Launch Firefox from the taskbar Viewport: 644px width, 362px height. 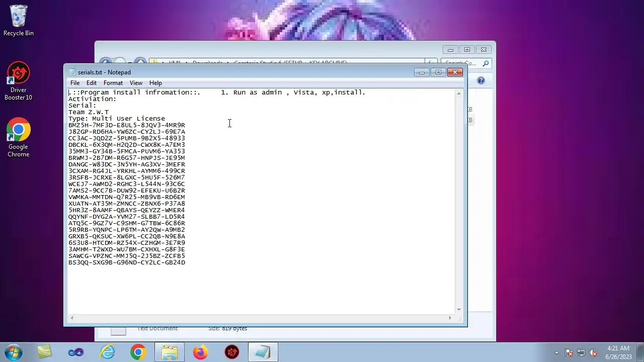point(201,352)
